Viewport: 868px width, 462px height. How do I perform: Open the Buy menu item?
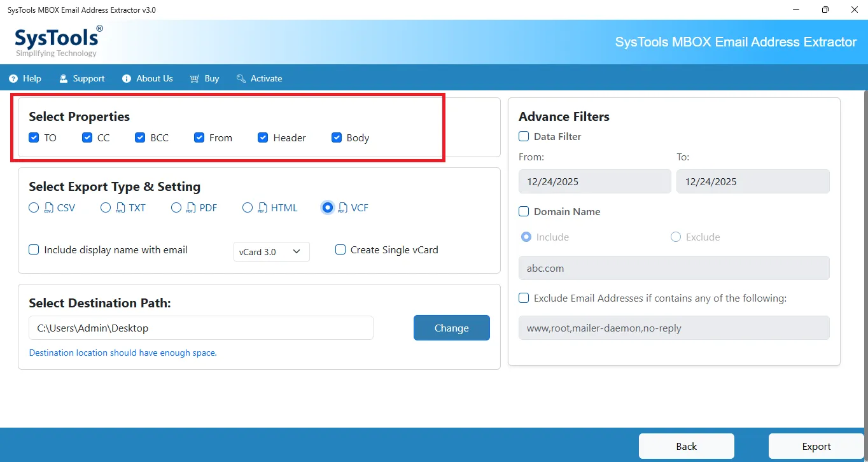(204, 78)
